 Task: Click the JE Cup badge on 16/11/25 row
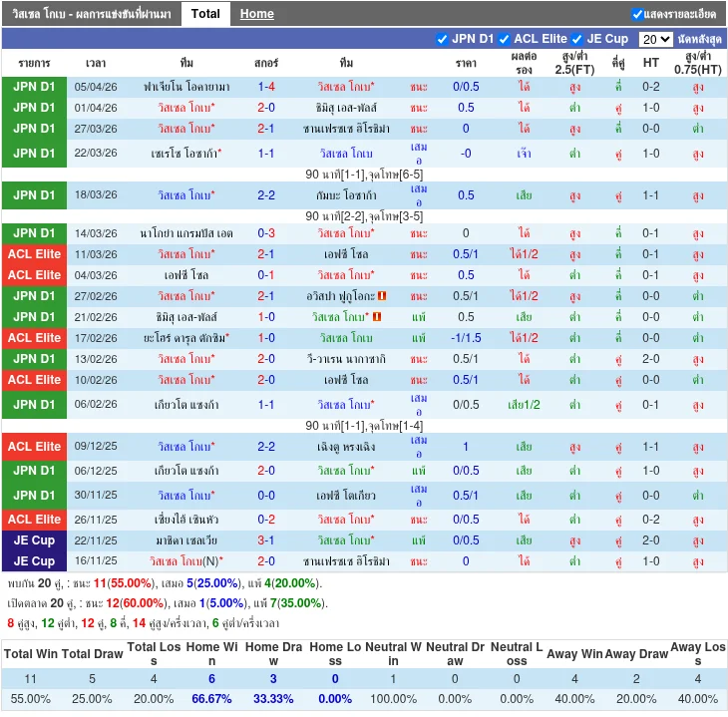tap(34, 561)
